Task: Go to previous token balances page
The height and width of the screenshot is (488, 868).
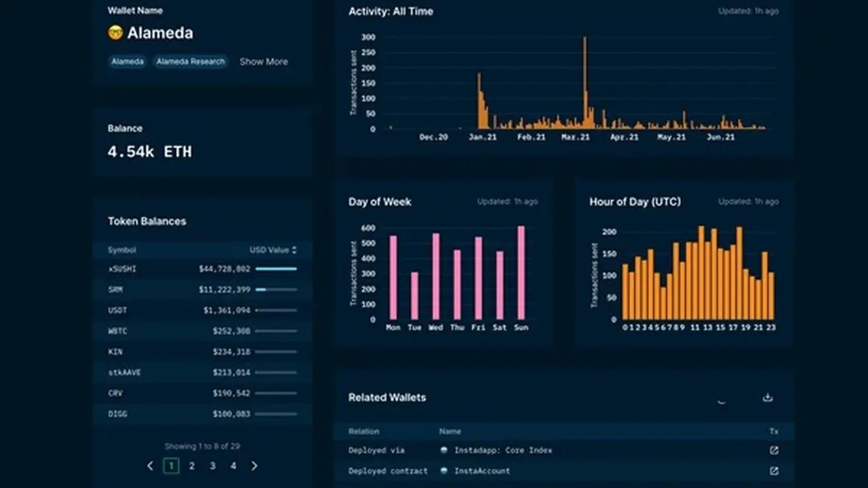Action: click(150, 466)
